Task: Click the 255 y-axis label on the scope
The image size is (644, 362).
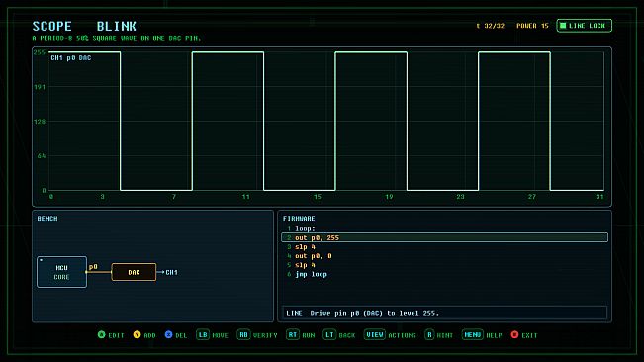Action: tap(40, 52)
